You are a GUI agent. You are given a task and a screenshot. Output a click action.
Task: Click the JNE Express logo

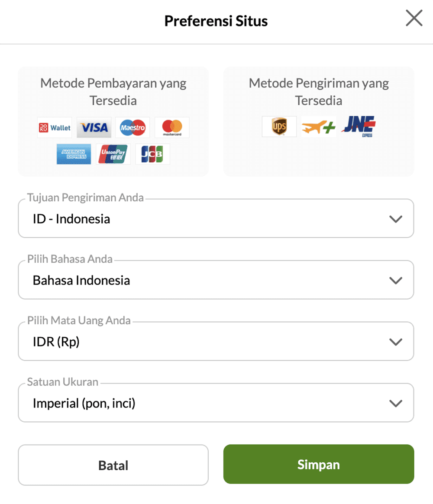pos(359,126)
